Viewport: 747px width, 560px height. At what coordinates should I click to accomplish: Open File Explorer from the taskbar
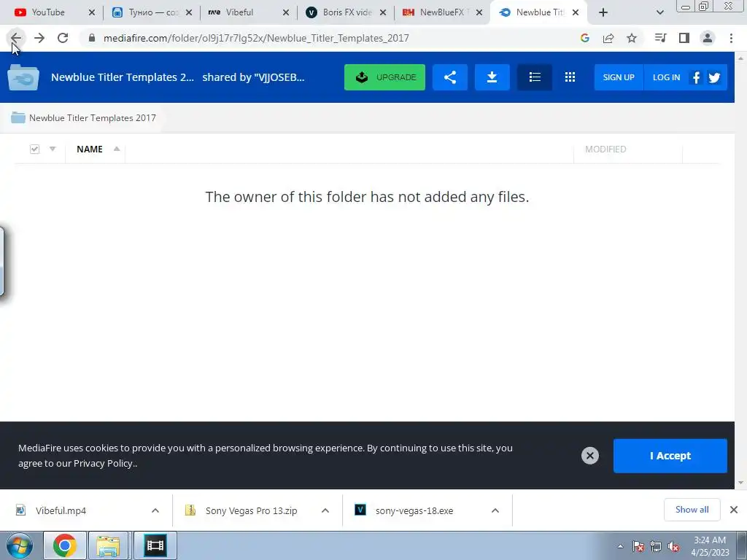click(108, 545)
